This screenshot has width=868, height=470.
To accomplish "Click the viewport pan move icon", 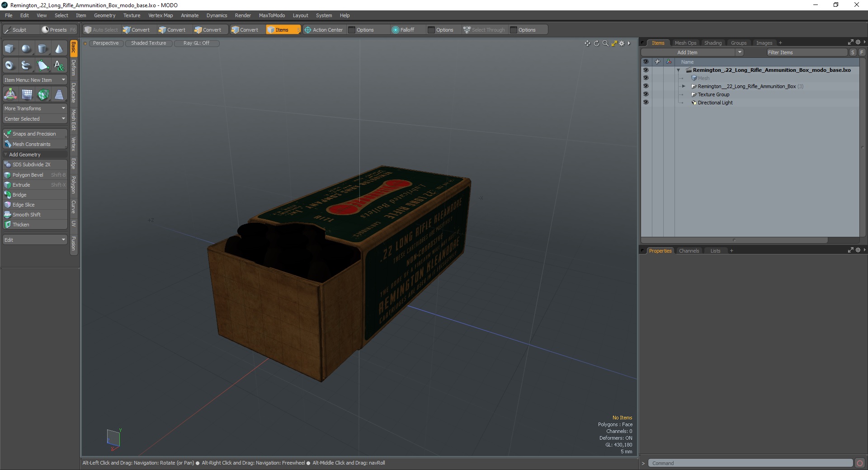I will [x=587, y=43].
